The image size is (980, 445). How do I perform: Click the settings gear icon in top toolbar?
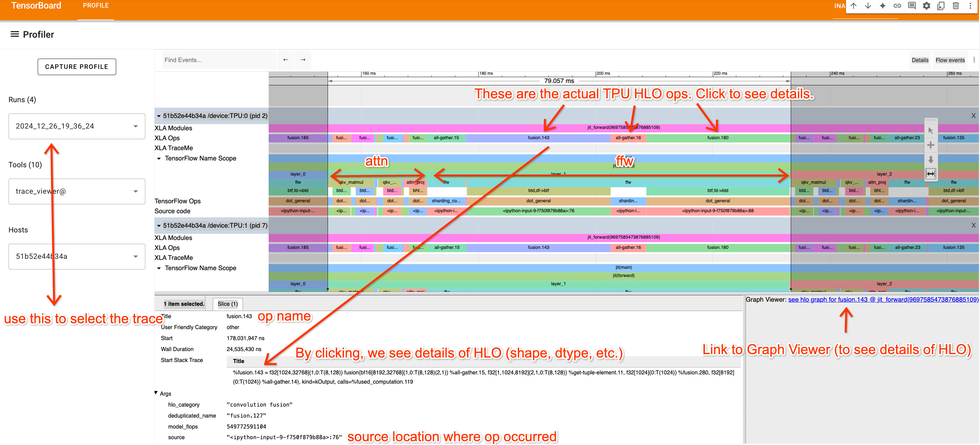926,6
